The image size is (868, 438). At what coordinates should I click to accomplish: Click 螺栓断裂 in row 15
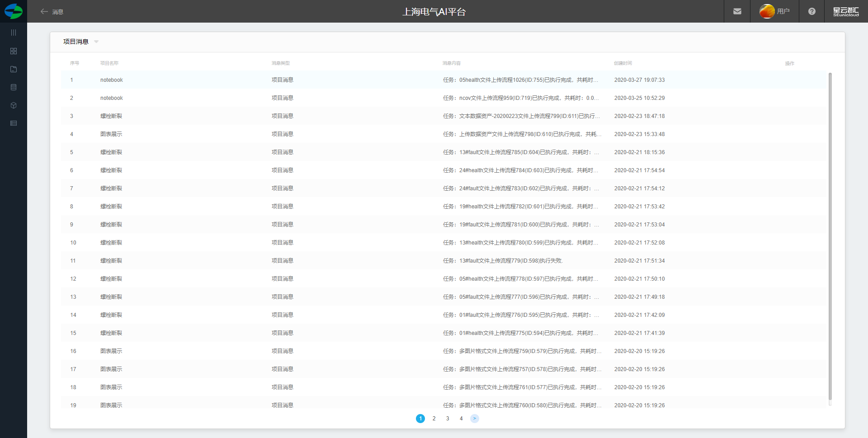(x=111, y=333)
